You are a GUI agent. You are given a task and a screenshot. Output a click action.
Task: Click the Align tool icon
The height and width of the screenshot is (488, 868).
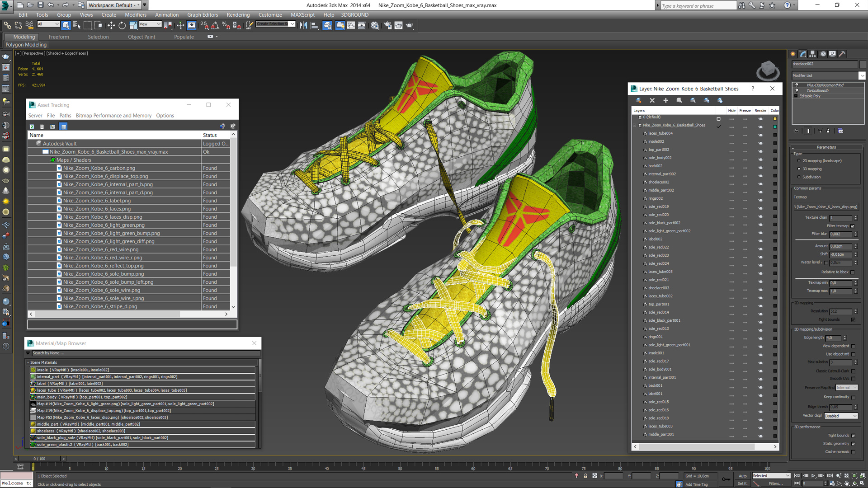tap(315, 25)
